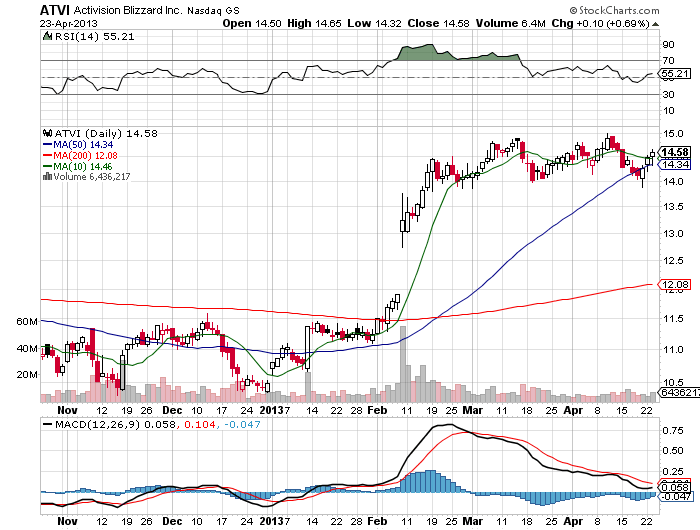Click the 6436217 volume tag on axis

point(679,392)
